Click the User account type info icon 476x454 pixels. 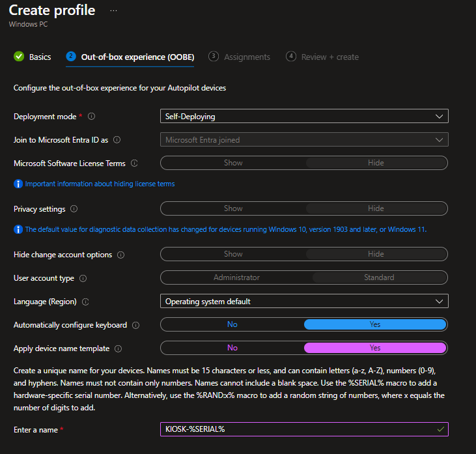[83, 278]
